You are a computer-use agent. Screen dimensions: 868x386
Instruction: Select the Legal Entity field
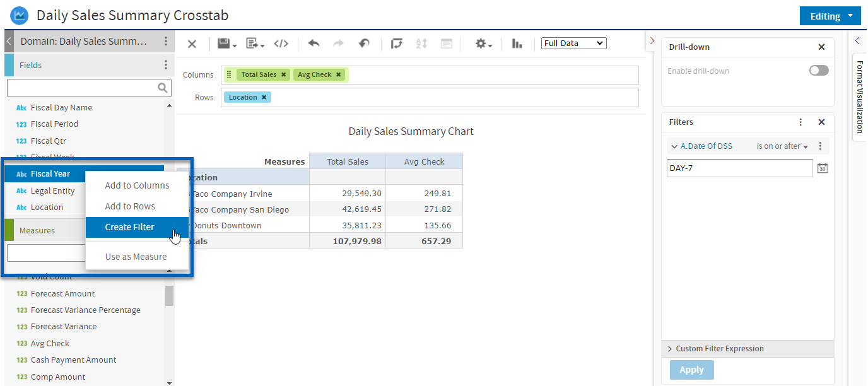point(52,190)
